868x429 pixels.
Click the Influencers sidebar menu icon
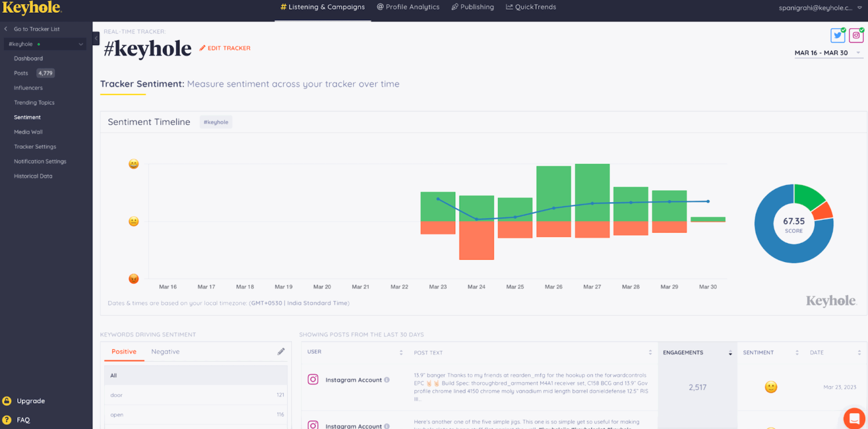pyautogui.click(x=28, y=87)
